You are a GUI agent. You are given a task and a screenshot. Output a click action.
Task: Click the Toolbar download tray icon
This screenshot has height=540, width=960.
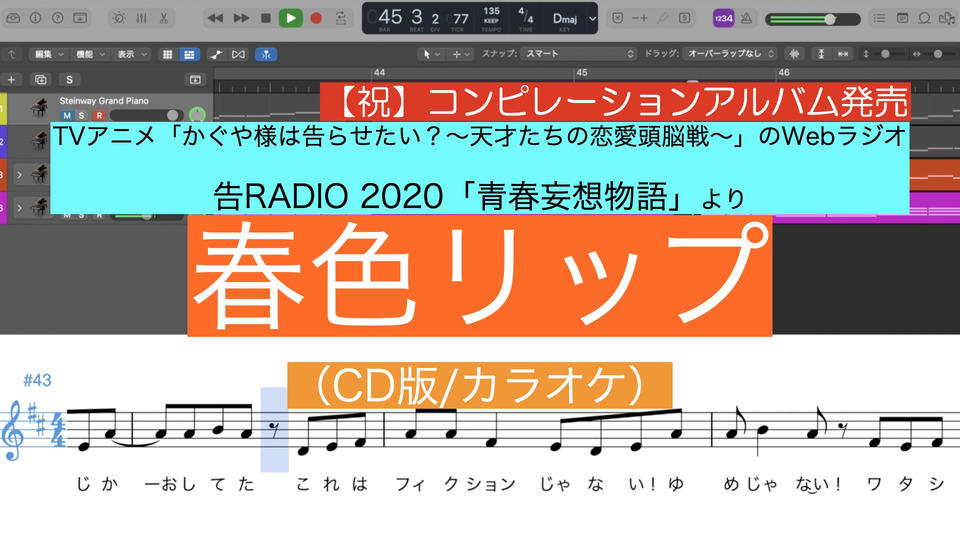[x=80, y=18]
